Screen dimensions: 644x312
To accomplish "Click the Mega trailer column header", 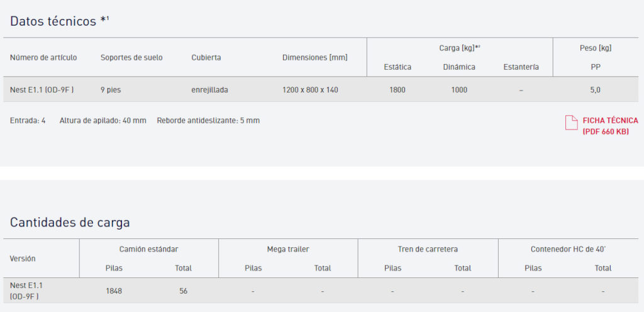I will (288, 249).
